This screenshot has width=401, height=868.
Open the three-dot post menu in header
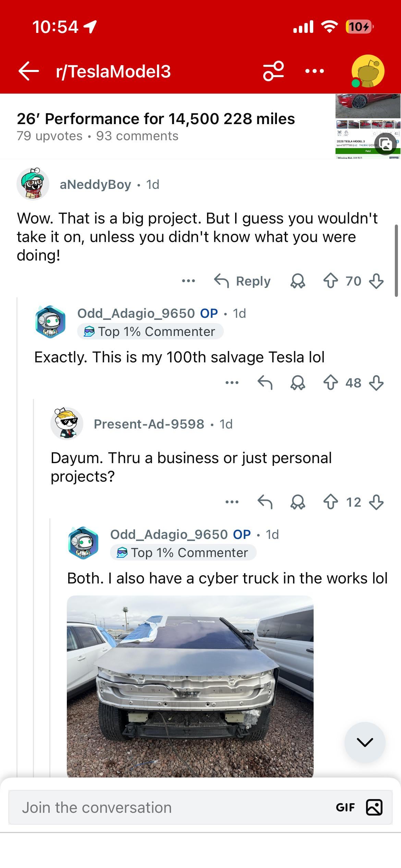coord(314,71)
